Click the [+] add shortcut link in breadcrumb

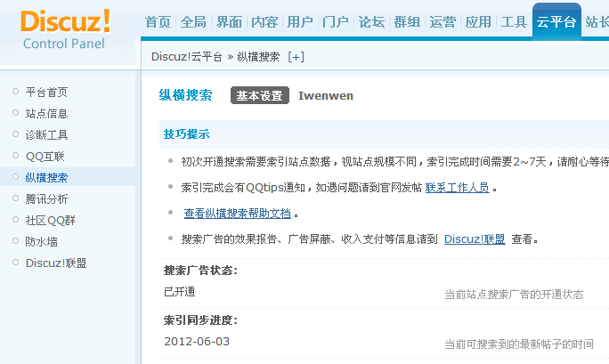point(296,57)
